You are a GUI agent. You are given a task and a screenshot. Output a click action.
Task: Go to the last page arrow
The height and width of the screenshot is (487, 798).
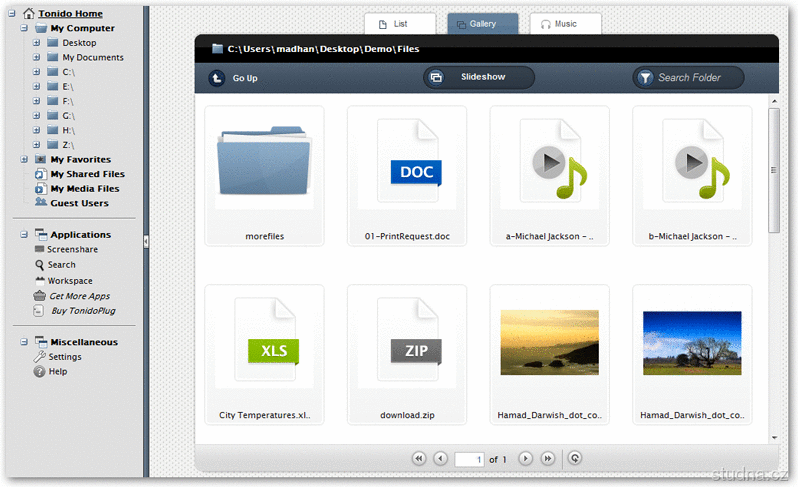(547, 458)
